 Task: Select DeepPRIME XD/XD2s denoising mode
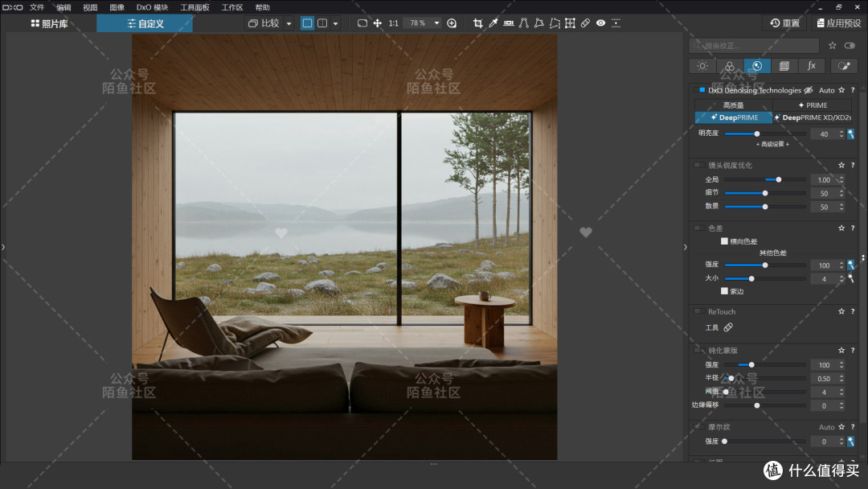point(812,117)
